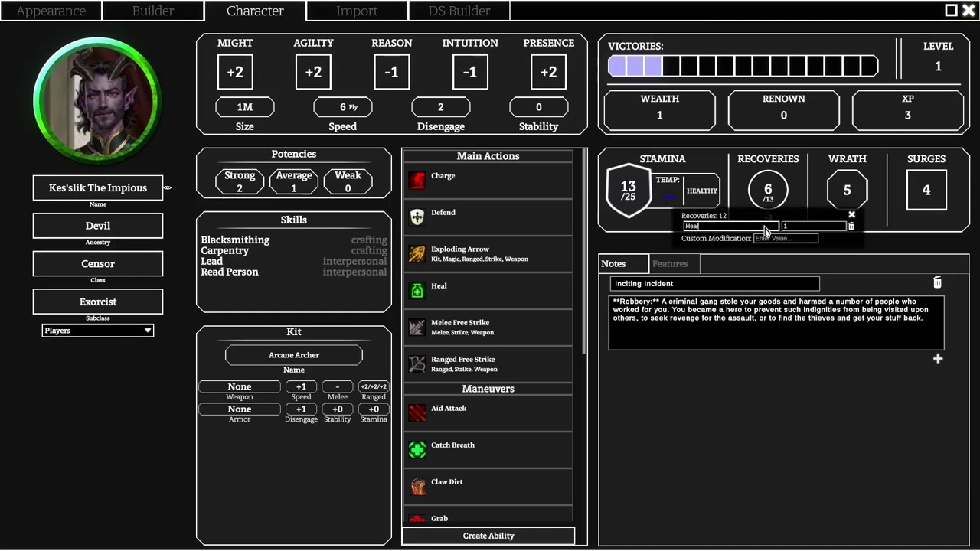
Task: Click the Speed 6 Fly field
Action: [343, 107]
